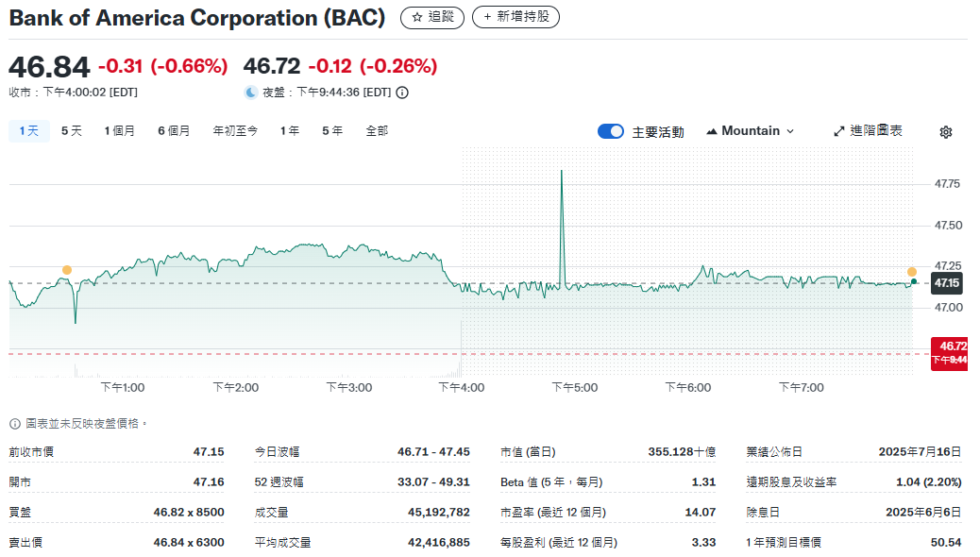Viewport: 980px width, 557px height.
Task: Select the 6個月 range tab
Action: [x=174, y=130]
